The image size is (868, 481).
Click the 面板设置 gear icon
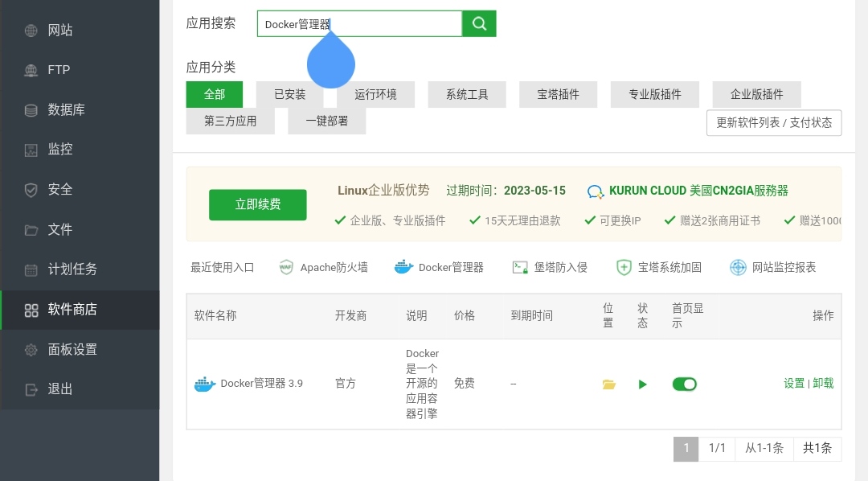(31, 350)
